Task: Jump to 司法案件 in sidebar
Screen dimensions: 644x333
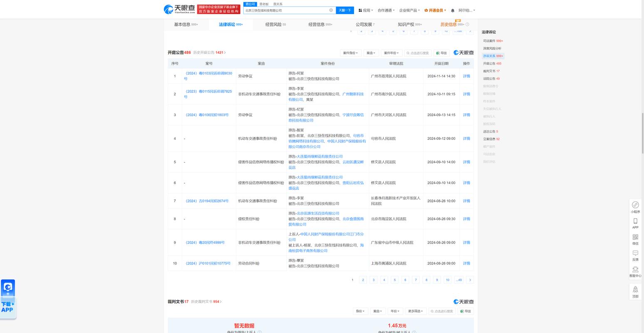Action: pos(493,41)
